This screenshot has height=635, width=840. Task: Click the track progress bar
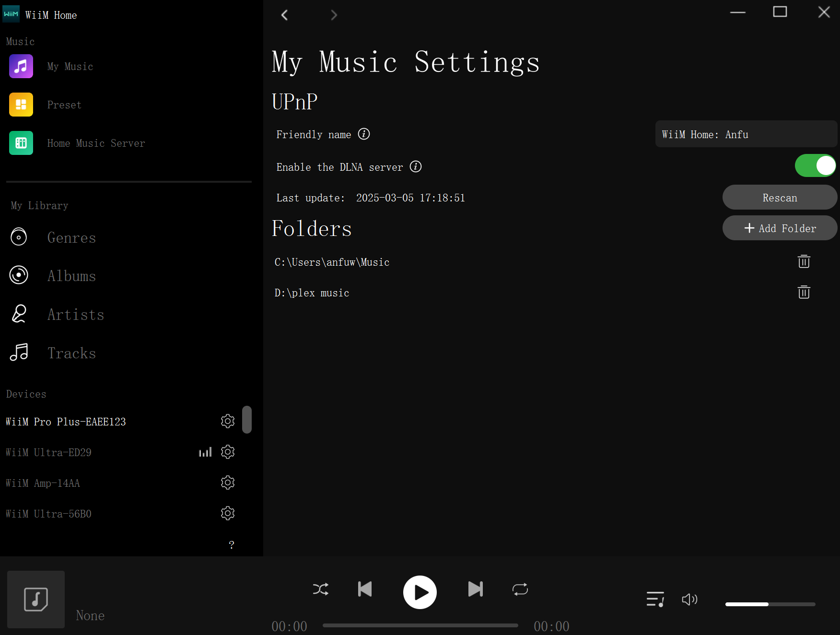(420, 625)
